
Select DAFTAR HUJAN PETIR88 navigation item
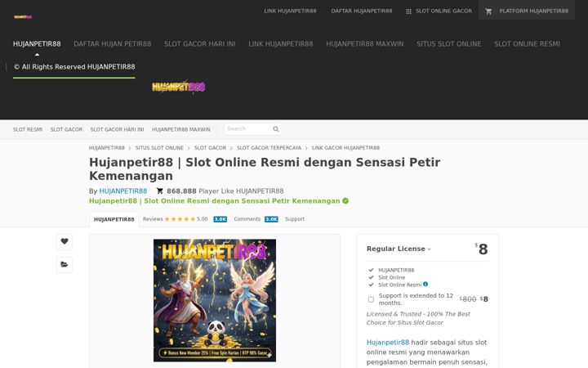tap(113, 44)
